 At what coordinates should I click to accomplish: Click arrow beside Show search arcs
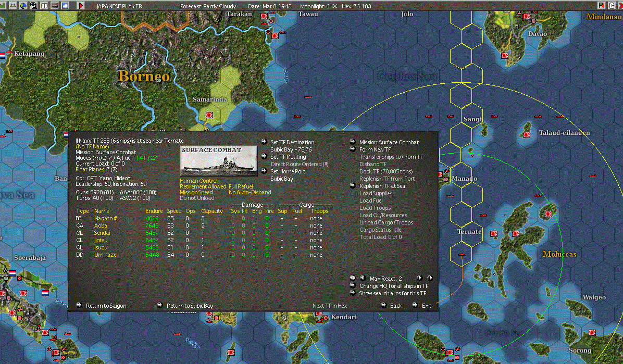click(x=353, y=293)
